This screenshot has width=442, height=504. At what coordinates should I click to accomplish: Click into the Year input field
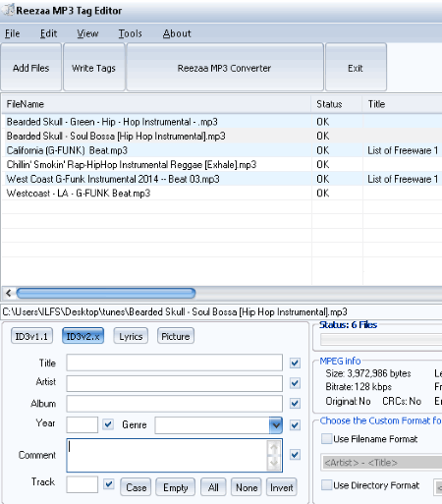[82, 424]
